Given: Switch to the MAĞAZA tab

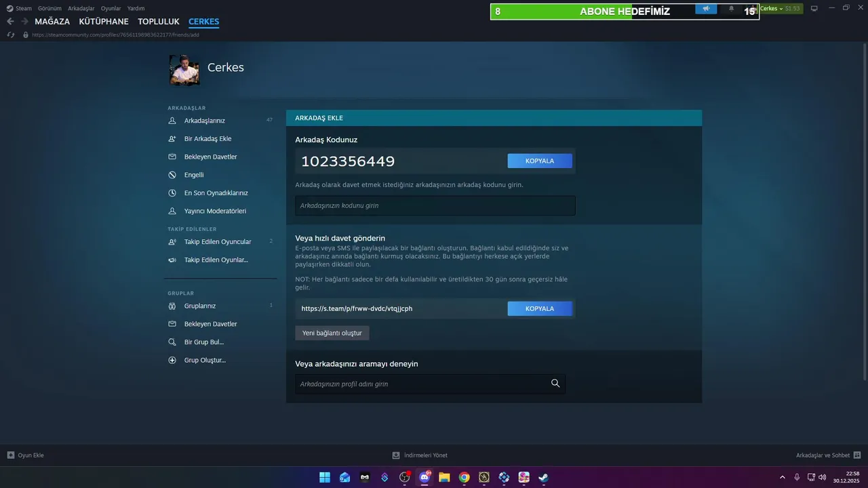Looking at the screenshot, I should 52,22.
